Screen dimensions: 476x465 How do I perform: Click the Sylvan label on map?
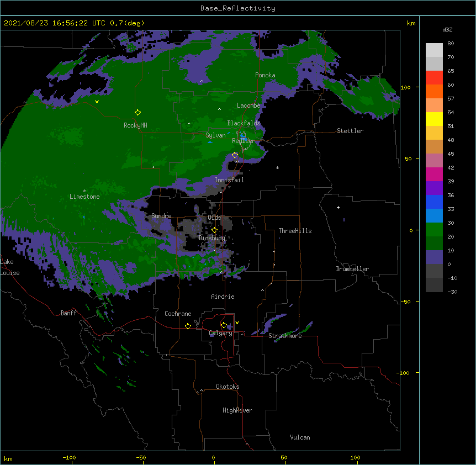point(215,135)
